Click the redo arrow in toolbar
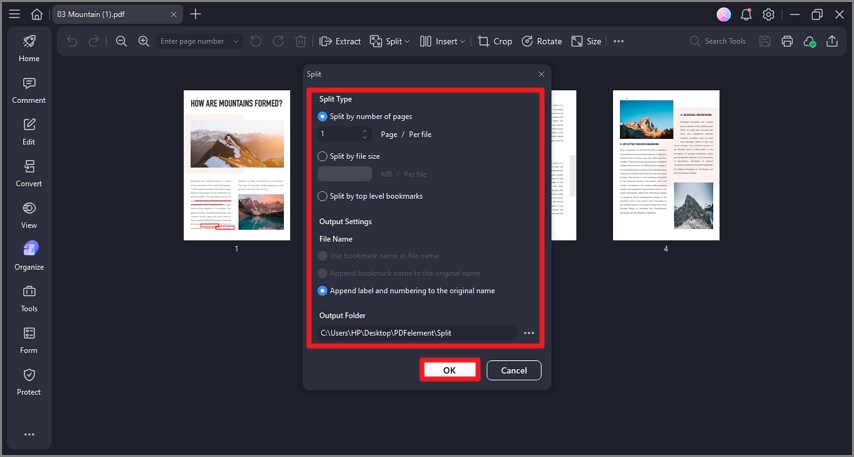 pyautogui.click(x=94, y=41)
